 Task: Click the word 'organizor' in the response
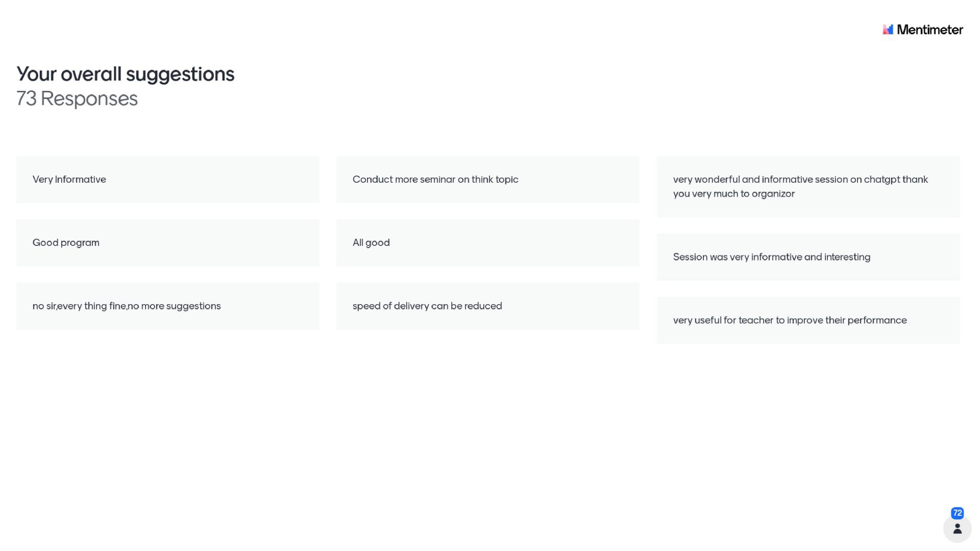click(773, 194)
